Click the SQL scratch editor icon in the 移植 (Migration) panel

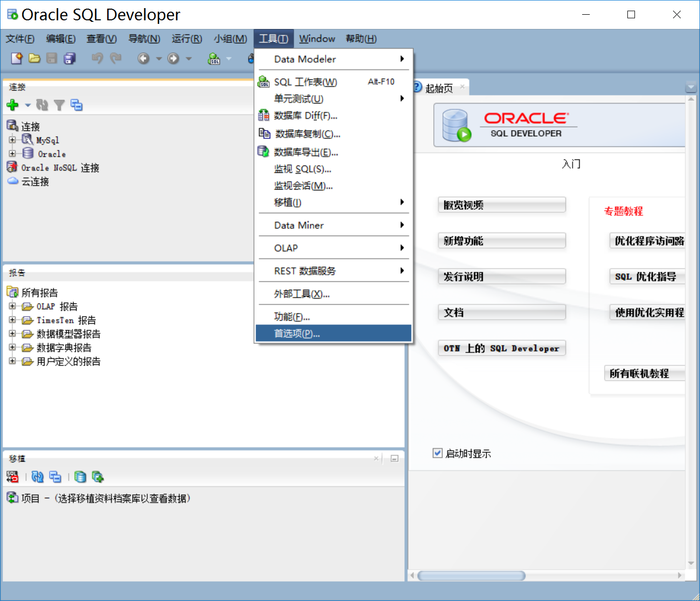(12, 477)
